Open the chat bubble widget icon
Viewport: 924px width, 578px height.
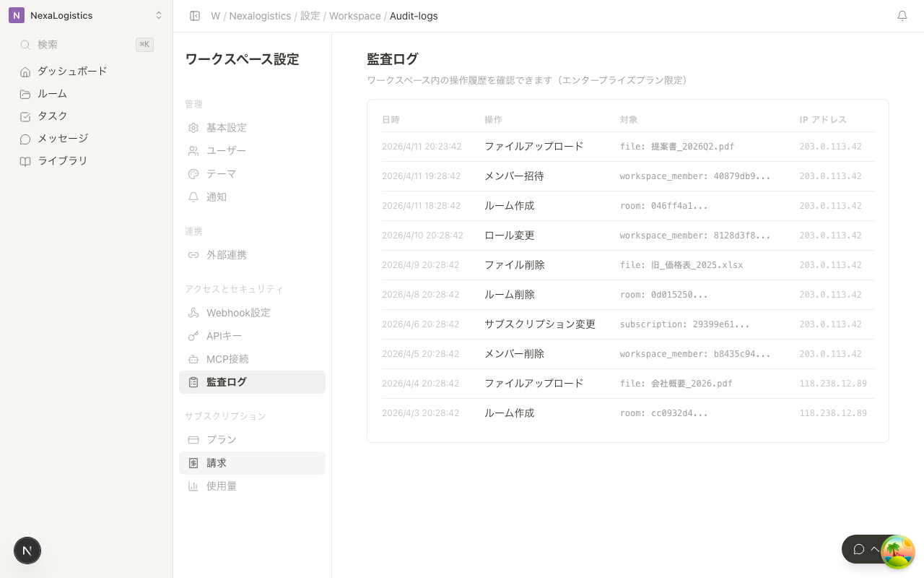pos(858,549)
